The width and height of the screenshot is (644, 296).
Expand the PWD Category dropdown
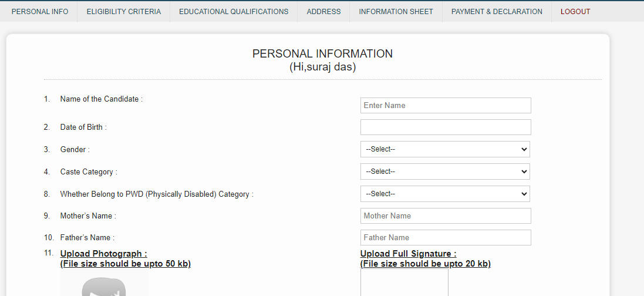tap(445, 194)
